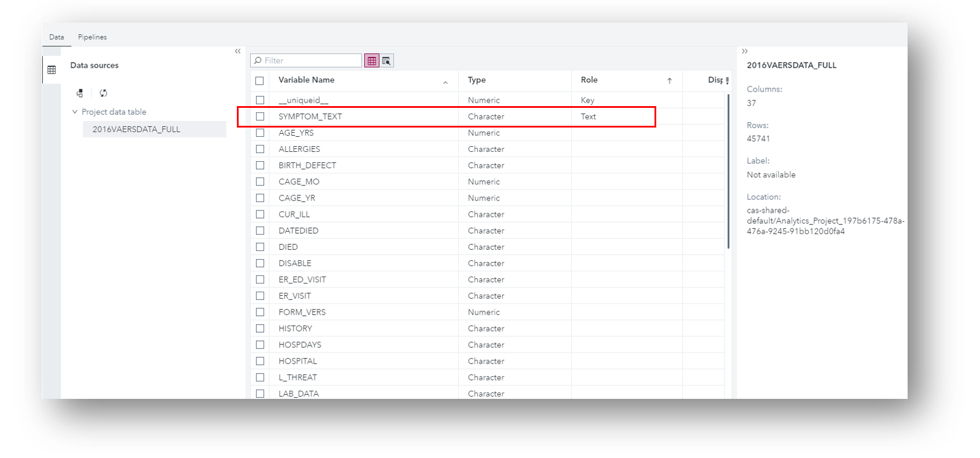Click the Variable Name column header

[306, 80]
